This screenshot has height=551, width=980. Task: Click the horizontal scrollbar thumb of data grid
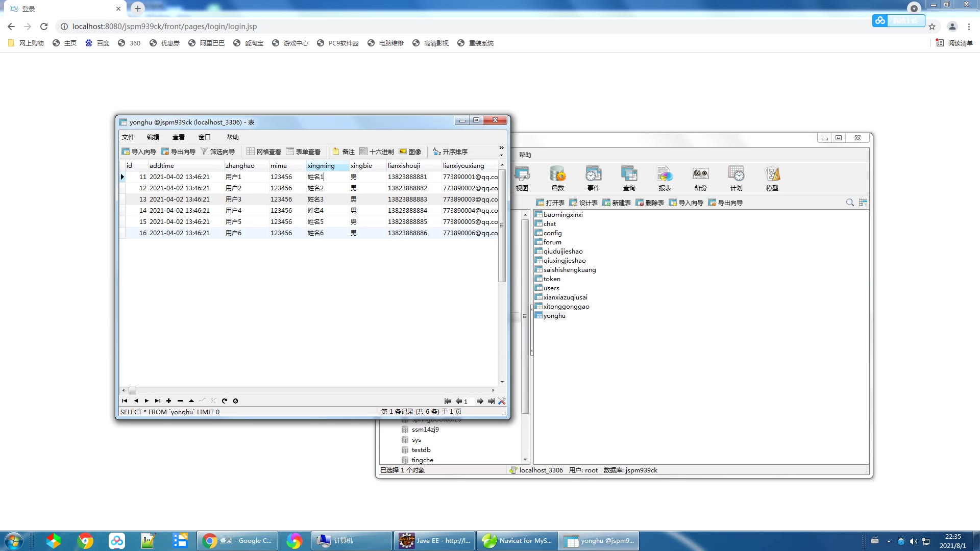[133, 390]
